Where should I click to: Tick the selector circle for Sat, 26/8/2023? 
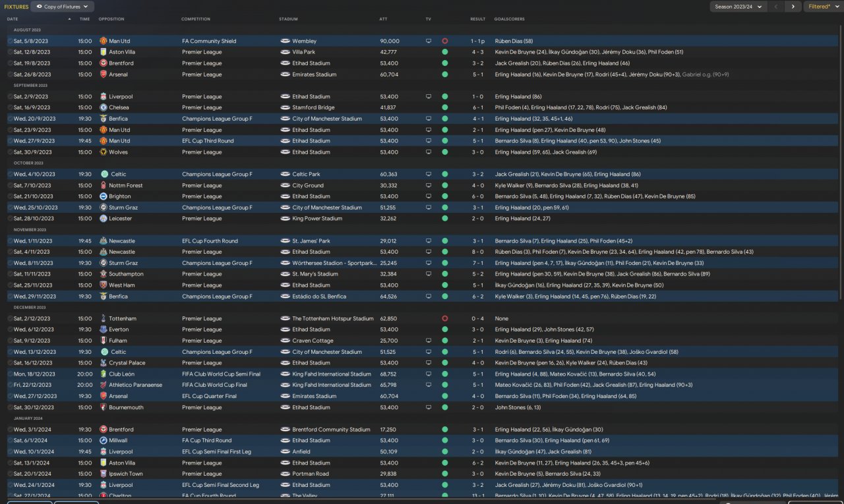tap(10, 74)
